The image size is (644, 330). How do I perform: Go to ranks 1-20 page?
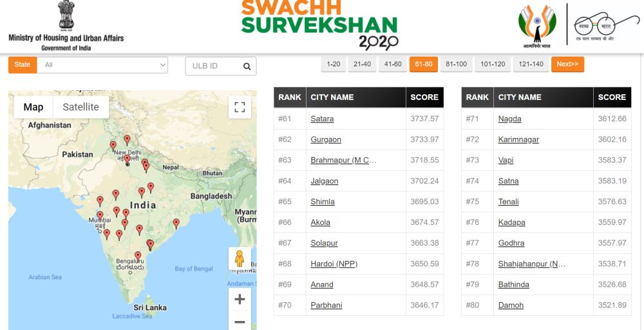click(x=333, y=64)
